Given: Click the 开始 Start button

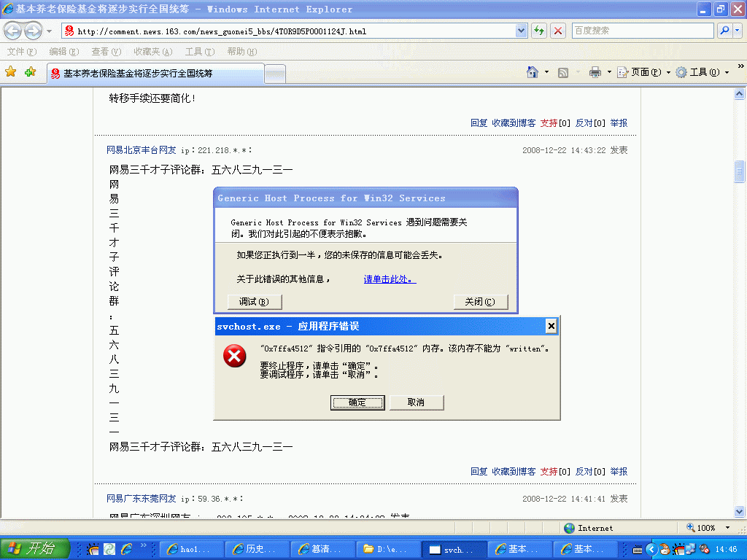Looking at the screenshot, I should [35, 548].
